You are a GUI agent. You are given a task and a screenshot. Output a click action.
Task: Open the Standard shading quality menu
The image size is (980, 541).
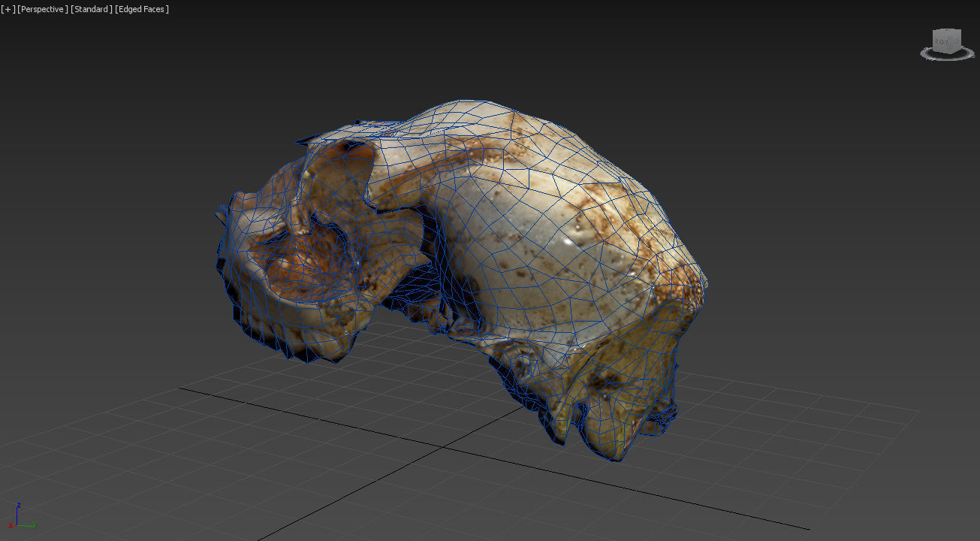click(92, 9)
